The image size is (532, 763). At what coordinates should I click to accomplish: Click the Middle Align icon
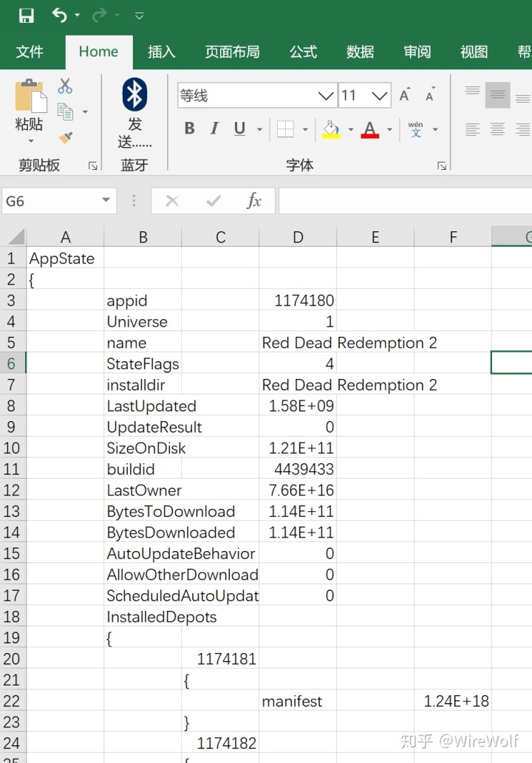click(497, 95)
